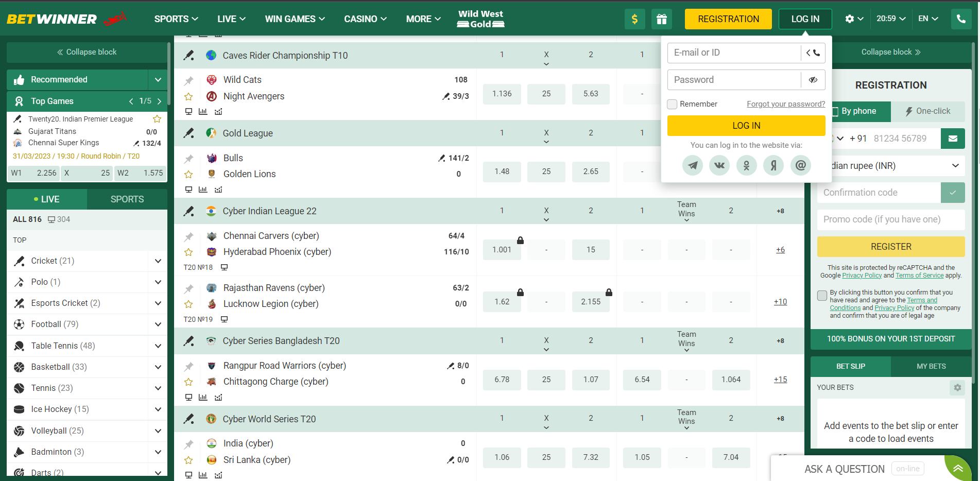The height and width of the screenshot is (481, 980).
Task: Click the Promo code input field
Action: 891,219
